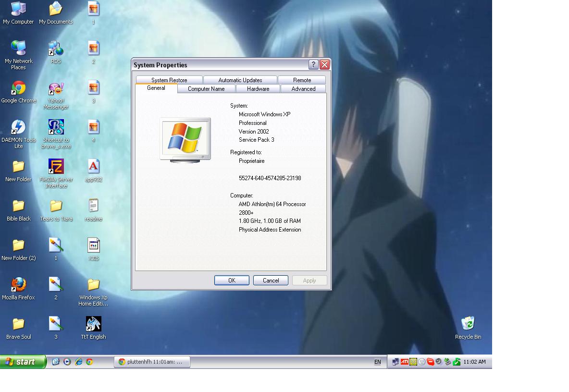Switch to the Advanced tab
The width and height of the screenshot is (569, 392).
click(x=303, y=89)
